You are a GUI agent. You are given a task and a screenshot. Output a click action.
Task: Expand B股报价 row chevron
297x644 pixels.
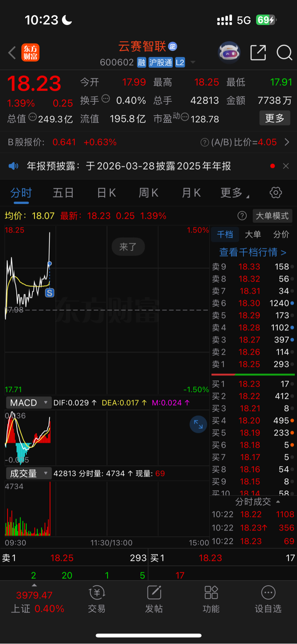tap(287, 143)
